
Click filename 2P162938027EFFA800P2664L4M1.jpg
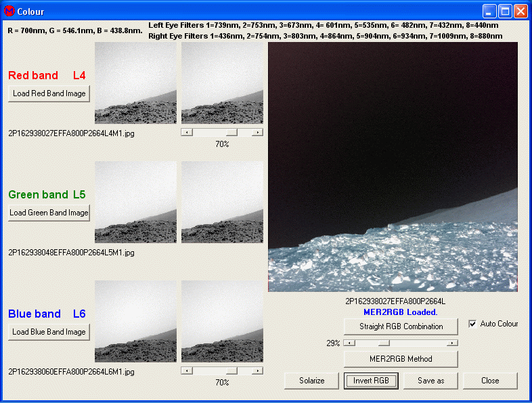71,133
